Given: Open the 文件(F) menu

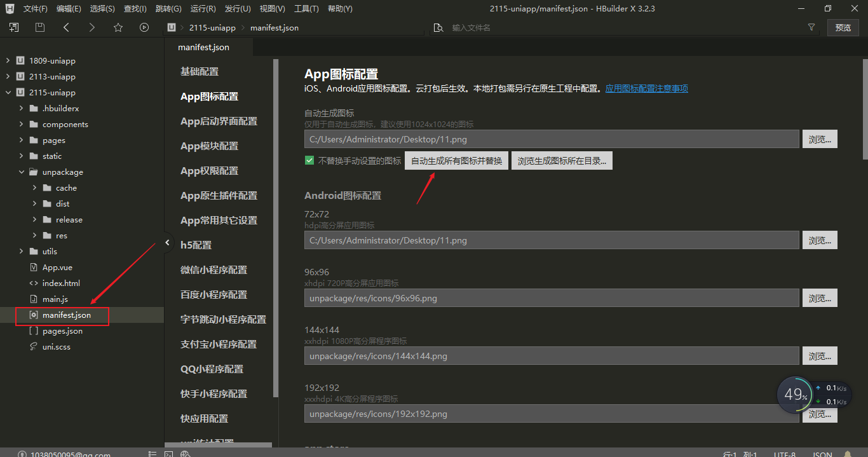Looking at the screenshot, I should click(x=36, y=9).
